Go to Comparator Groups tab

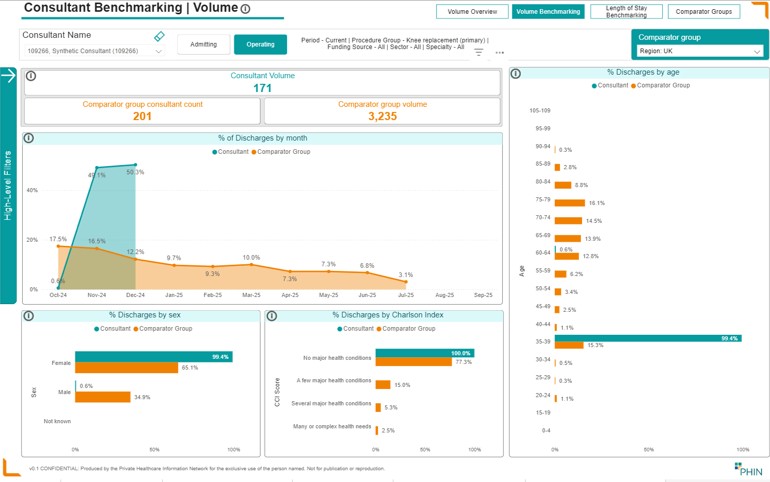point(704,12)
